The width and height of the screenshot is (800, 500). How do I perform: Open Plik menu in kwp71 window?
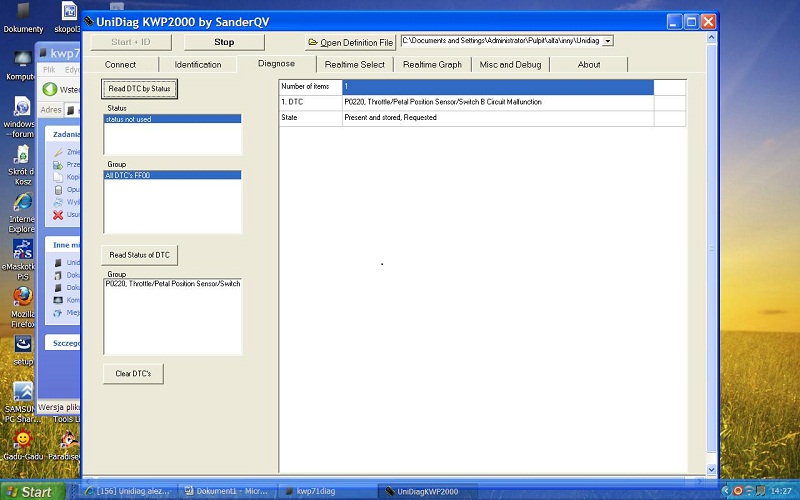point(49,70)
